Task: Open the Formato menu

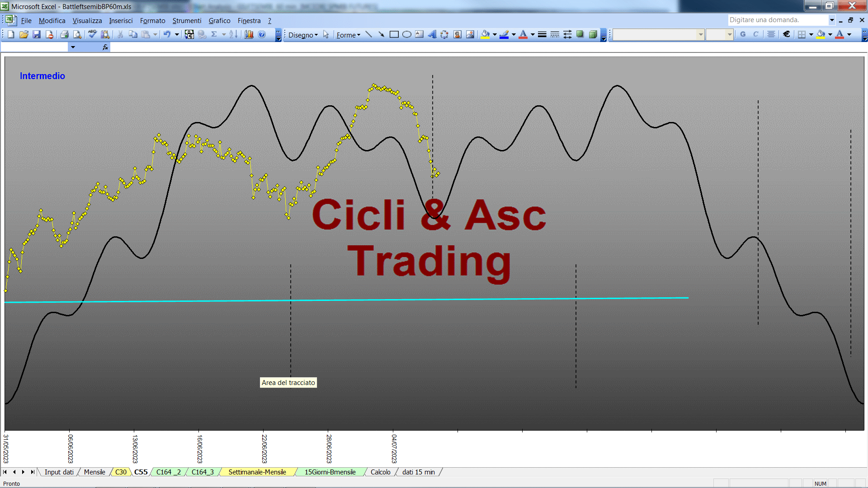Action: coord(153,21)
